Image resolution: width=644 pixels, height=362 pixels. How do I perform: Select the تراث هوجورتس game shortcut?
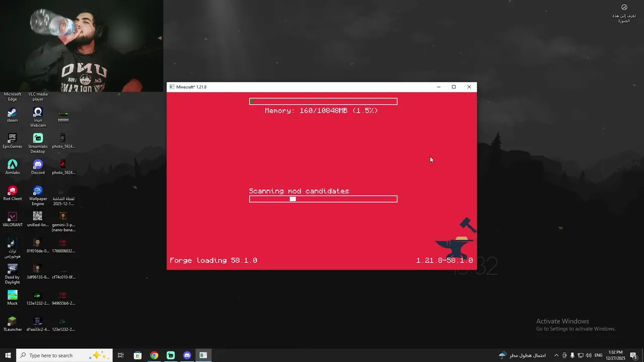pyautogui.click(x=12, y=248)
